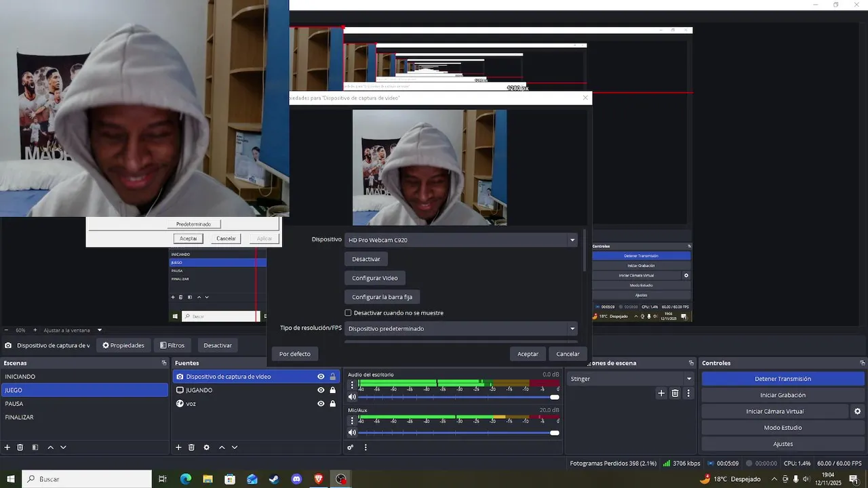Remove selected source with Fuentes trash icon
This screenshot has height=488, width=868.
(x=192, y=447)
